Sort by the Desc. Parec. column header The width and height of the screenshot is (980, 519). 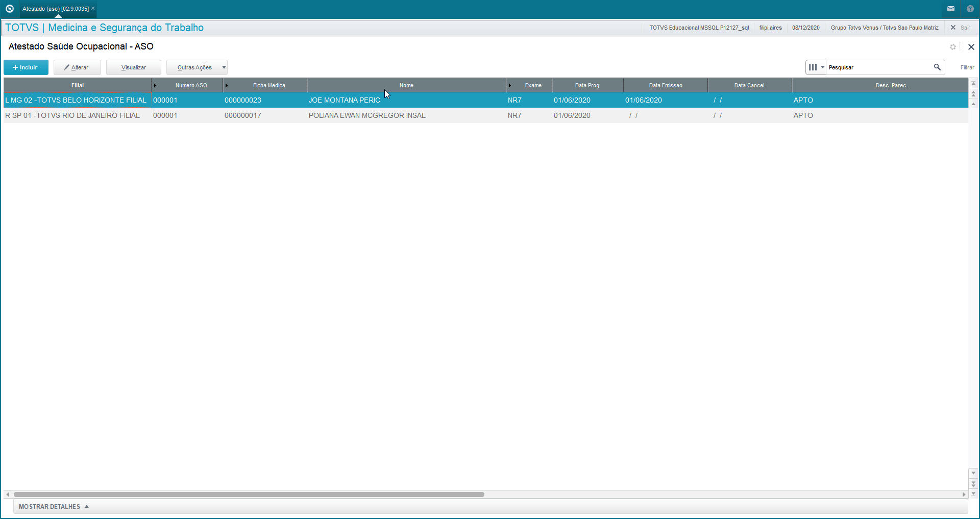[891, 85]
